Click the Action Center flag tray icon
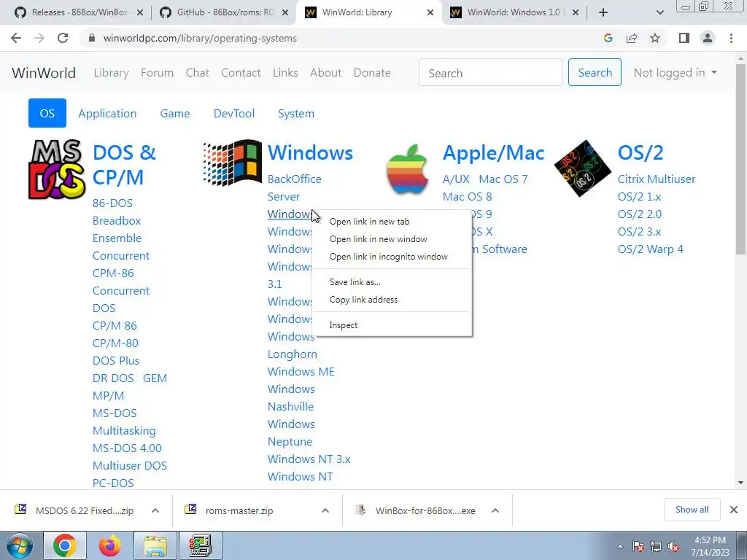This screenshot has width=747, height=560. [638, 546]
